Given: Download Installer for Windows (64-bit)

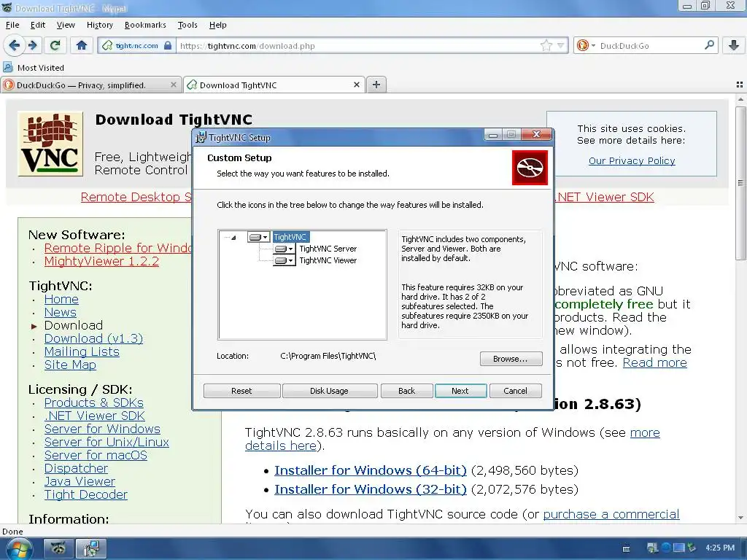Looking at the screenshot, I should click(x=370, y=470).
